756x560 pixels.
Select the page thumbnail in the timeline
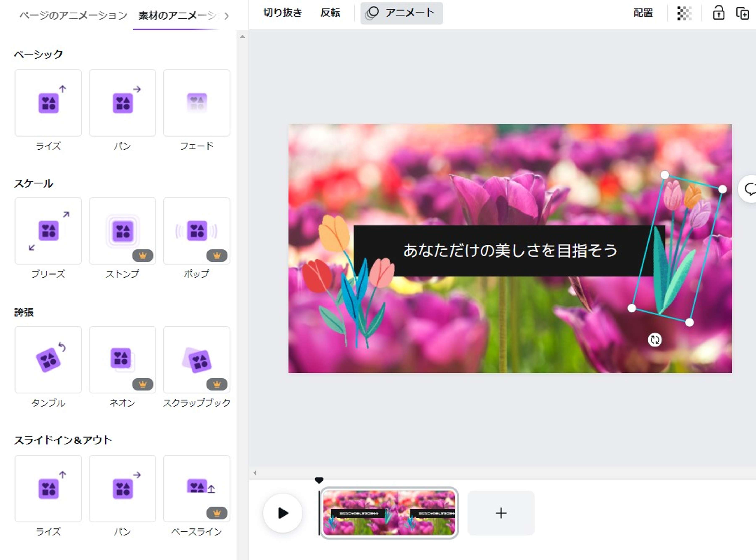(x=389, y=513)
